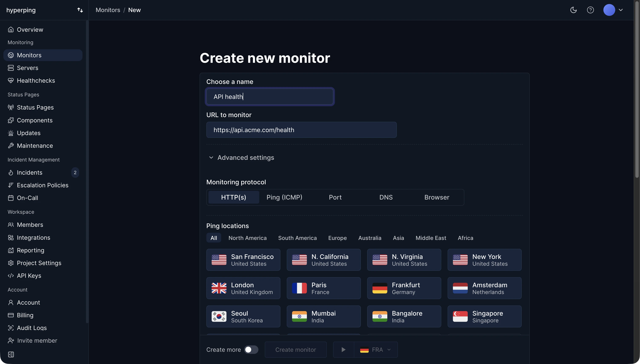Click the Maintenance wrench icon
The height and width of the screenshot is (364, 640).
tap(11, 145)
